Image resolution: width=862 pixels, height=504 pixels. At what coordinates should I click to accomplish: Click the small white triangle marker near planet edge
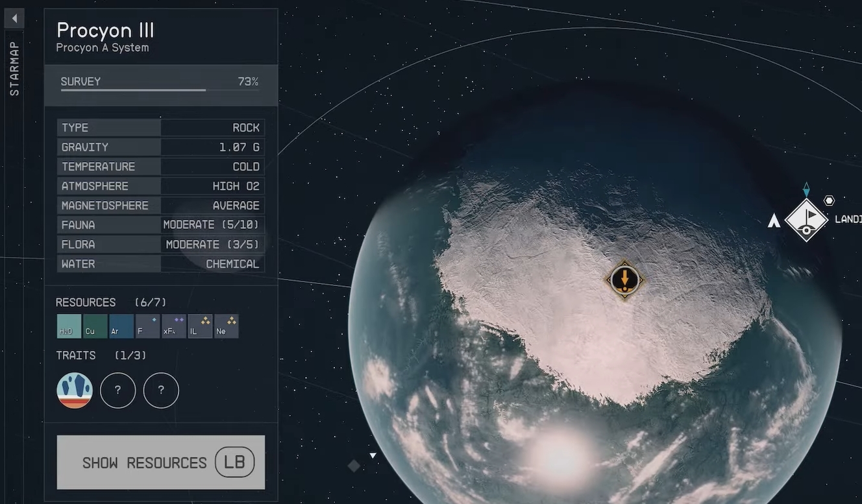pyautogui.click(x=373, y=456)
